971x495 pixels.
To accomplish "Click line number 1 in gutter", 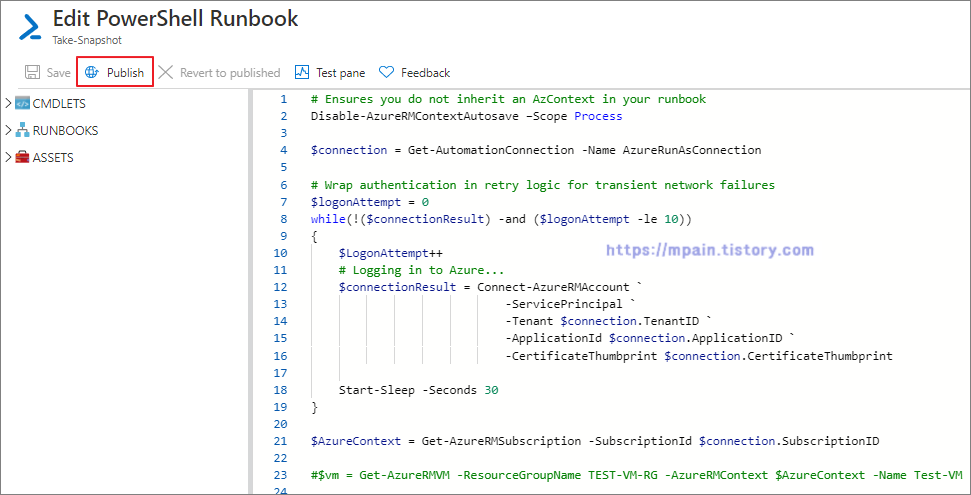I will 284,99.
